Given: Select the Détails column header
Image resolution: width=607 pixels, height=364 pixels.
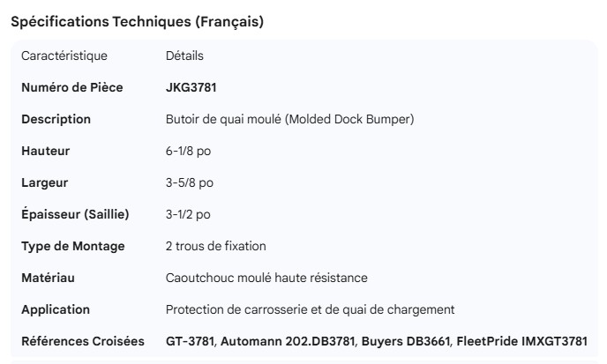Looking at the screenshot, I should pyautogui.click(x=184, y=56).
